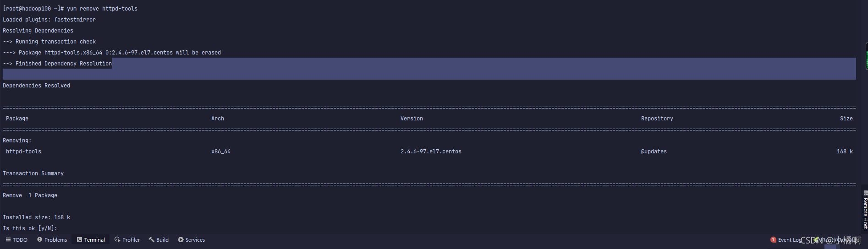Click the 'Version' column header
Screen dimensions: 868x249
pos(412,119)
